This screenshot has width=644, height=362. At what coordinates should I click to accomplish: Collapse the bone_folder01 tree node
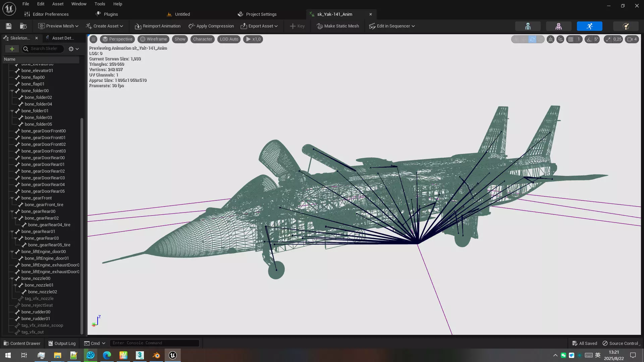coord(12,111)
